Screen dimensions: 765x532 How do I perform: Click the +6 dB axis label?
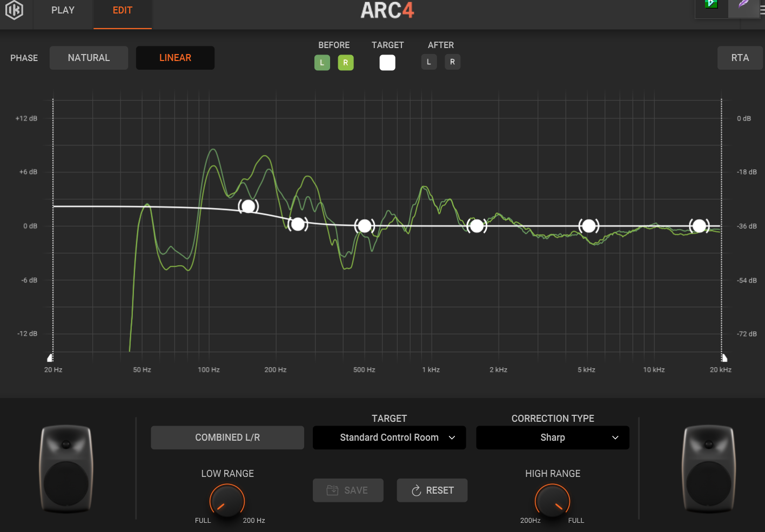click(29, 172)
